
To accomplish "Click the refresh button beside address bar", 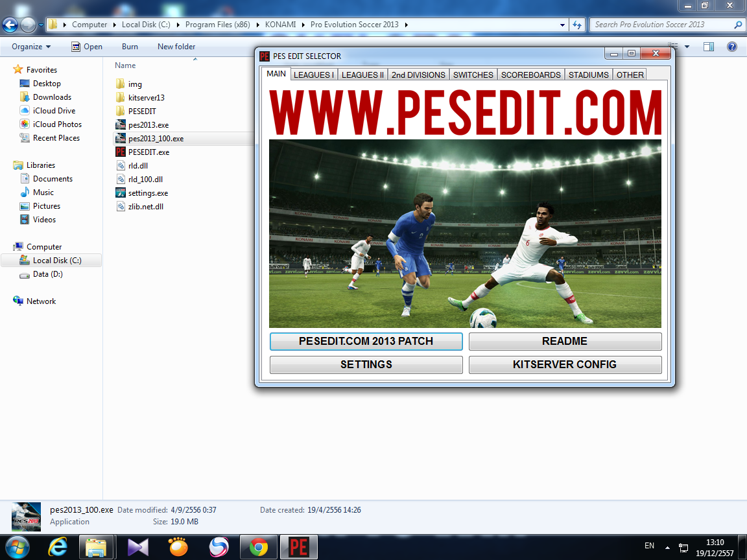I will (577, 25).
